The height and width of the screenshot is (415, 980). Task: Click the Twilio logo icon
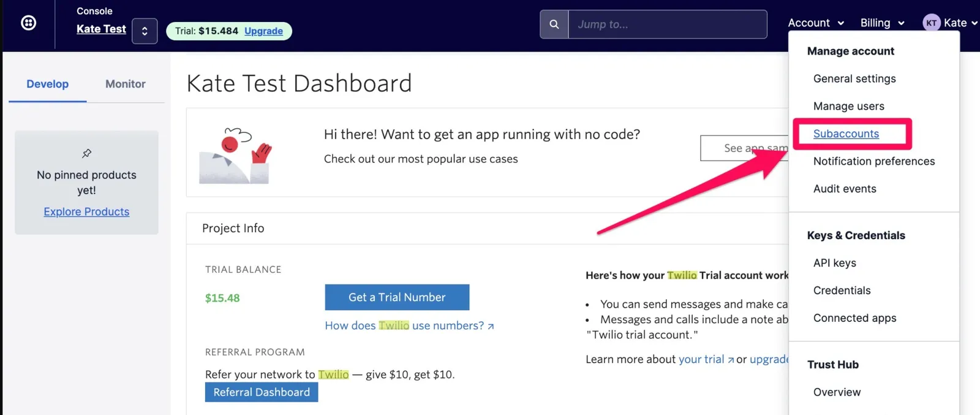(28, 23)
